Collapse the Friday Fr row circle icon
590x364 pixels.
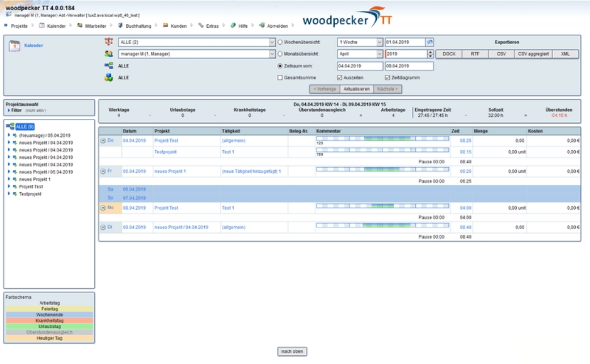point(103,171)
